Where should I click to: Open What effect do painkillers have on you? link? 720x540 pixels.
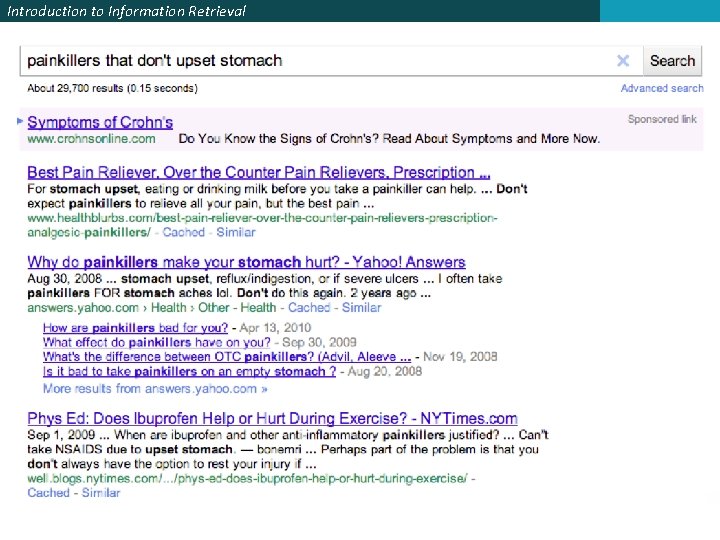pos(157,343)
